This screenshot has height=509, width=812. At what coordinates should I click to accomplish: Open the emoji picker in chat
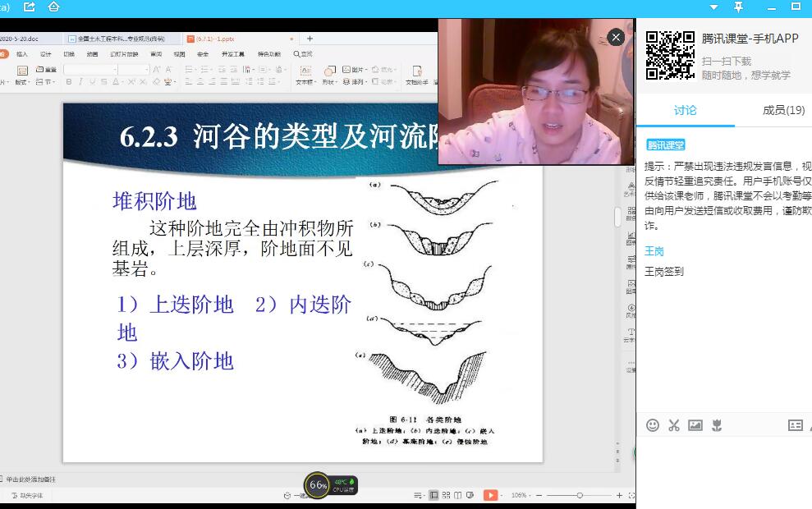point(653,425)
